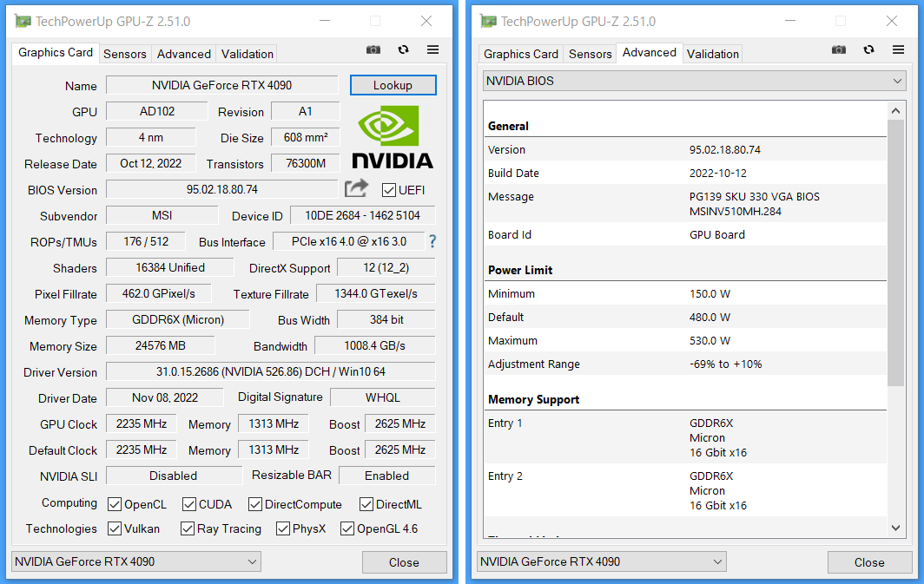The height and width of the screenshot is (584, 924).
Task: Click the refresh icon in left GPU-Z window
Action: 403,50
